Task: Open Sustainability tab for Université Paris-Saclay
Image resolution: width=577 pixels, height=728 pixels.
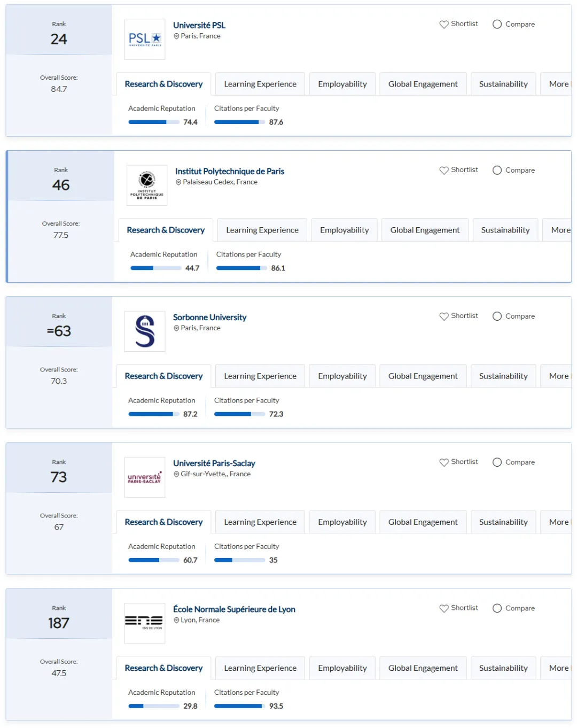Action: [503, 522]
